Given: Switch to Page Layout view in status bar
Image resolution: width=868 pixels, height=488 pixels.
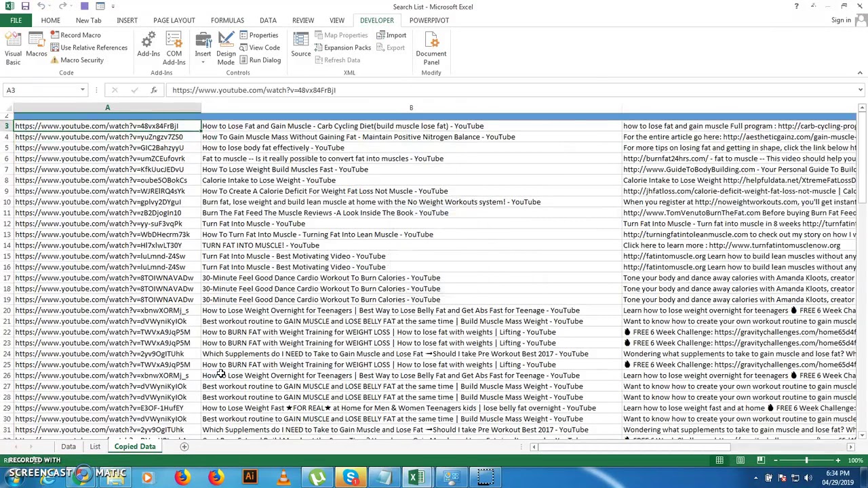Looking at the screenshot, I should coord(741,460).
